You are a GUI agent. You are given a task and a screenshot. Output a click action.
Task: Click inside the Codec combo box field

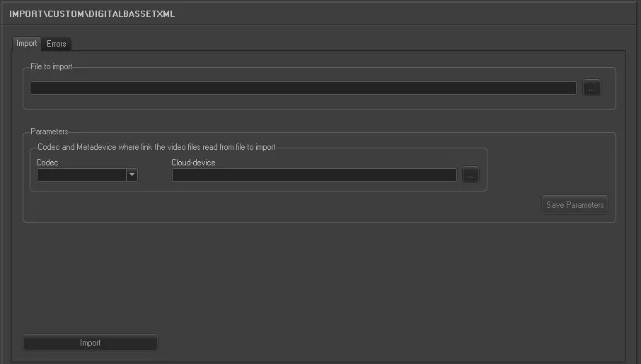[81, 175]
